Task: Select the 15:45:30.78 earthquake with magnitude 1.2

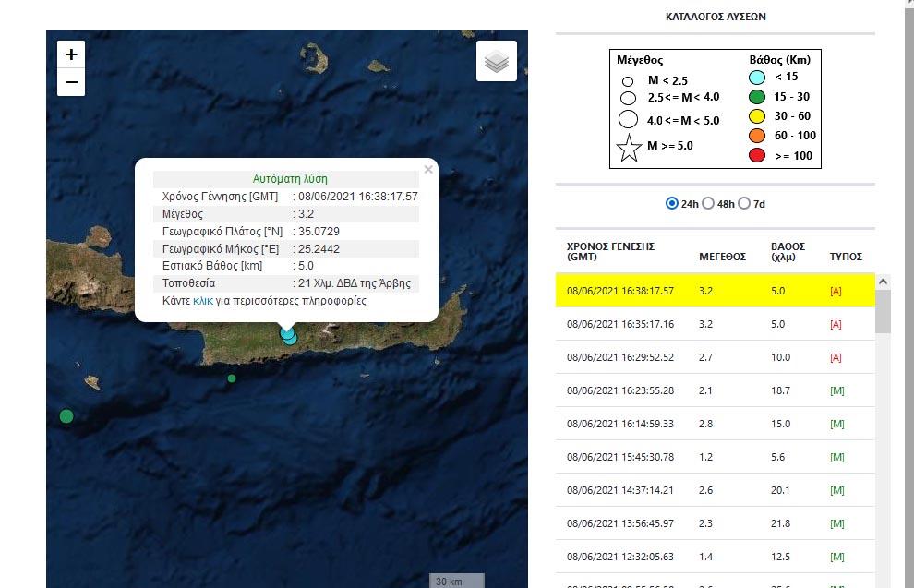Action: (715, 457)
